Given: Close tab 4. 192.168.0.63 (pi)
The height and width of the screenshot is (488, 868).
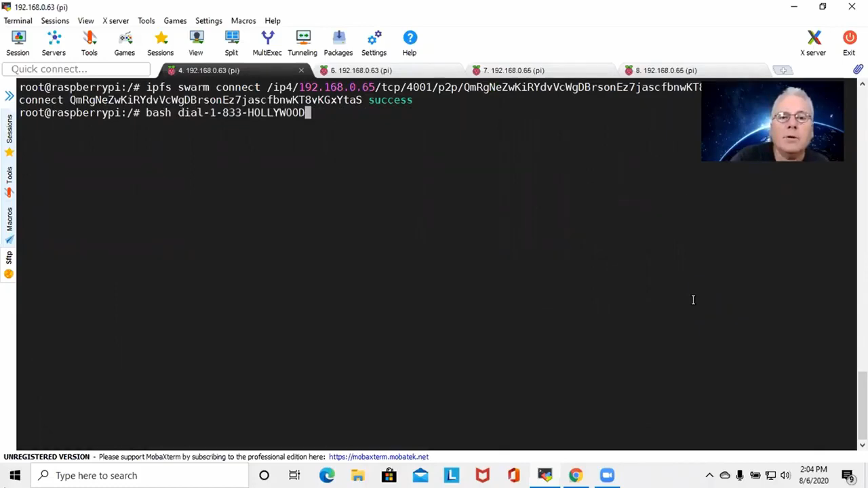Looking at the screenshot, I should click(301, 70).
